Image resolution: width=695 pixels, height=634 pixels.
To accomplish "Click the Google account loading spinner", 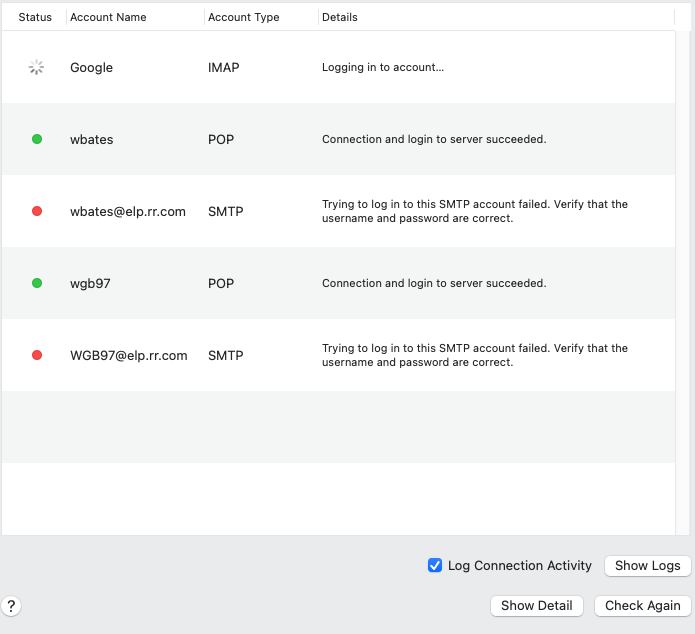I will (x=37, y=68).
